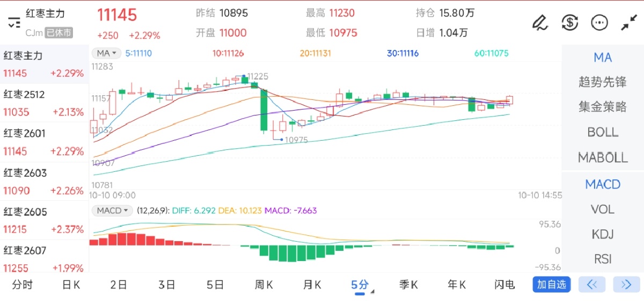Tap the last red candlestick on chart
644x304 pixels.
tap(510, 100)
